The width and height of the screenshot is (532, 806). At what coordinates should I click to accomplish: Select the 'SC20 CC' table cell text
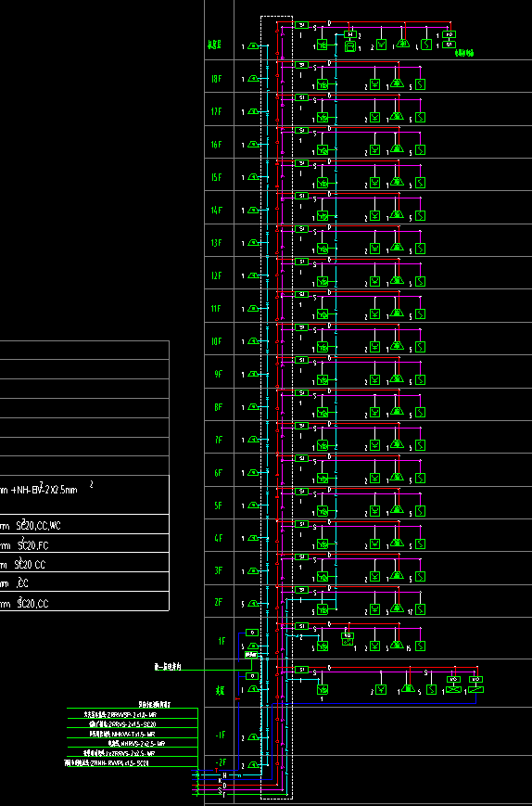click(32, 565)
